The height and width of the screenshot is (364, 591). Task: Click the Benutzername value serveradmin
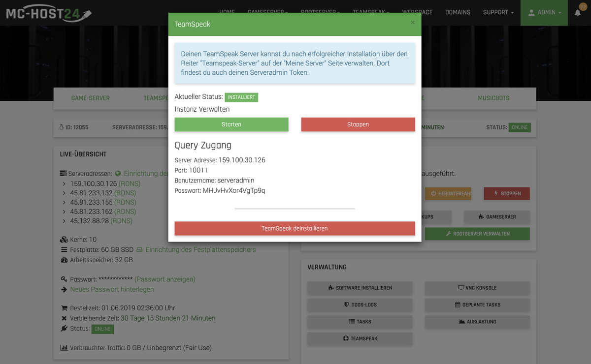tap(236, 180)
